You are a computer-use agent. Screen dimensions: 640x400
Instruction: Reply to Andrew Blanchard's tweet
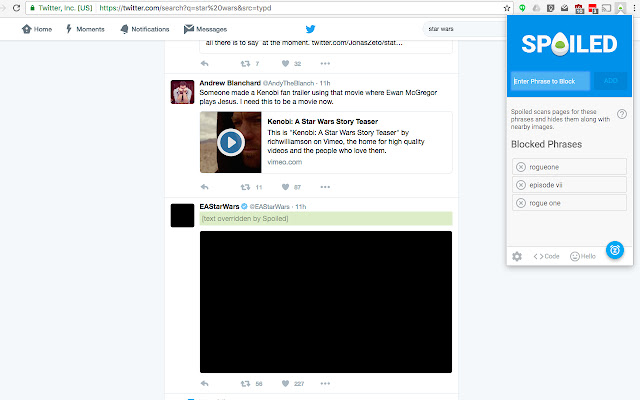tap(204, 187)
